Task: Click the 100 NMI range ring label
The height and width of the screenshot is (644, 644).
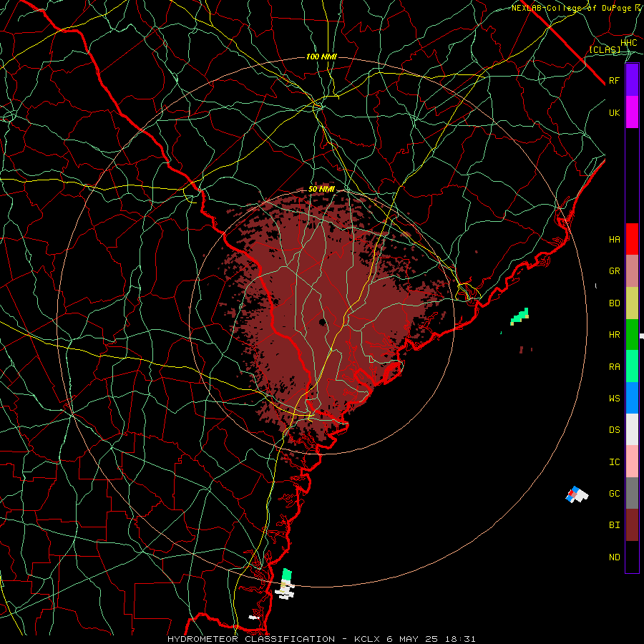Action: pyautogui.click(x=321, y=57)
